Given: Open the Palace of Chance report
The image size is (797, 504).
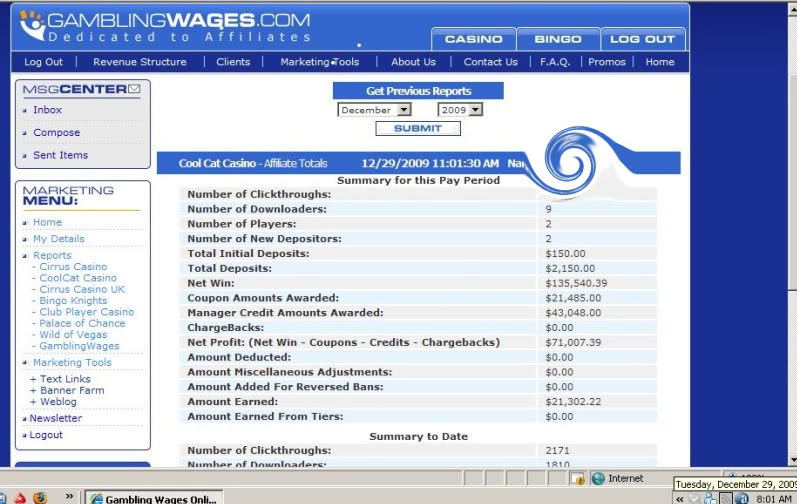Looking at the screenshot, I should coord(82,323).
